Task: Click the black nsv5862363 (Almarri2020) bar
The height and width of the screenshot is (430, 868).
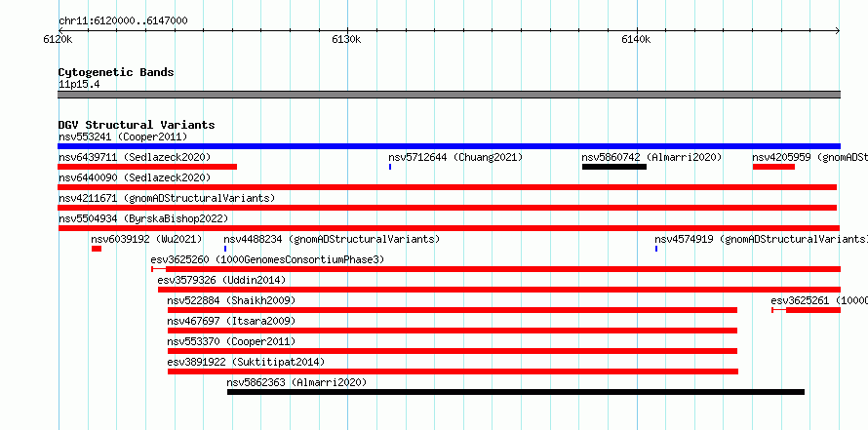Action: tap(516, 392)
